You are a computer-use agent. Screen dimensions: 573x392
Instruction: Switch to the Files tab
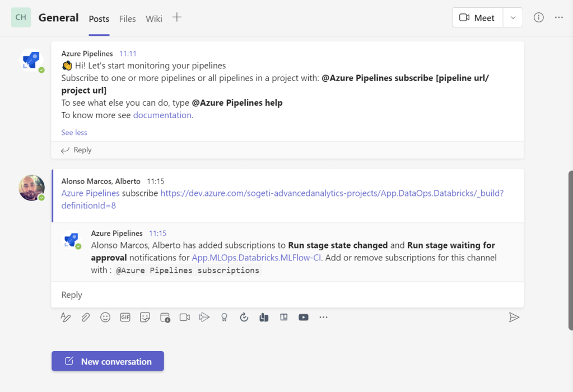[x=127, y=18]
